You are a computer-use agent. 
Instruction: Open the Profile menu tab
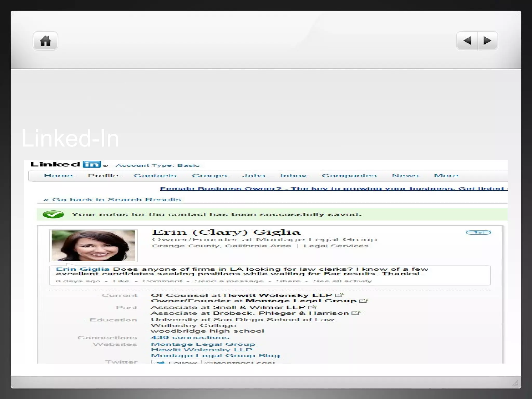pyautogui.click(x=103, y=176)
